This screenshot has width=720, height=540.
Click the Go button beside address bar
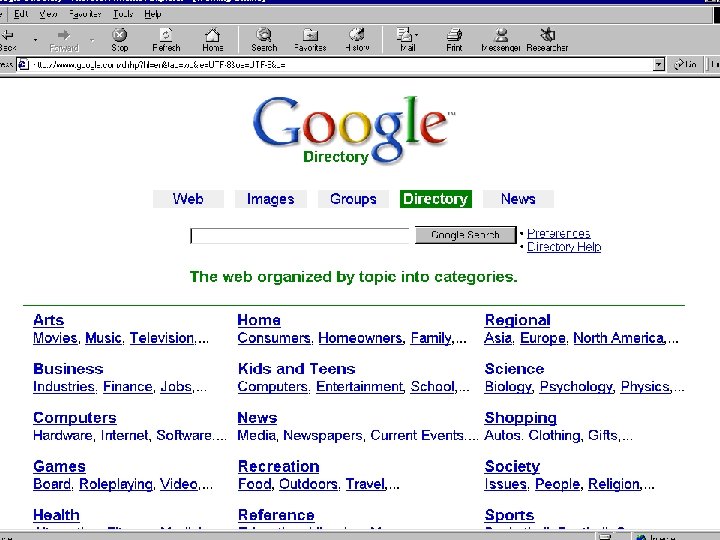685,65
